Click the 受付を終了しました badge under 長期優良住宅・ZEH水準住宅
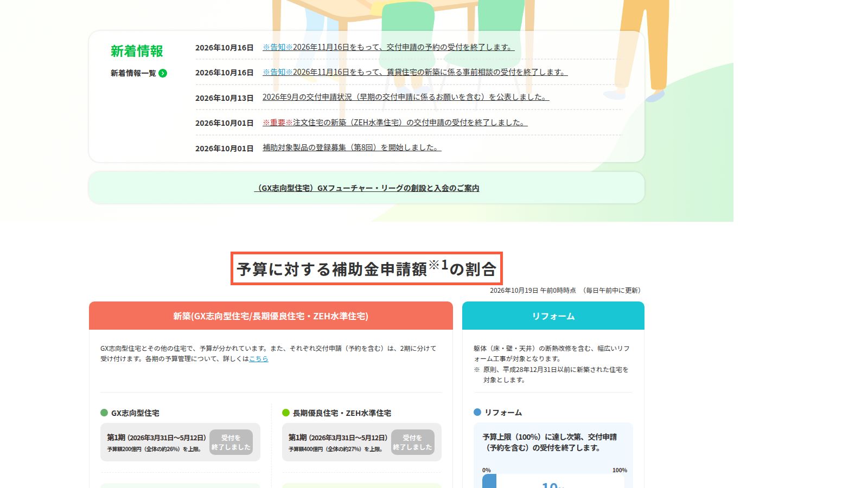Viewport: 868px width, 488px height. click(x=413, y=442)
